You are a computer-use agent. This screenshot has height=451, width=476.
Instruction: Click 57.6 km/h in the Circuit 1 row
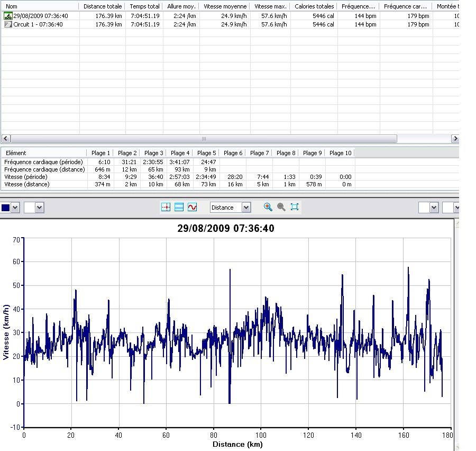(274, 24)
